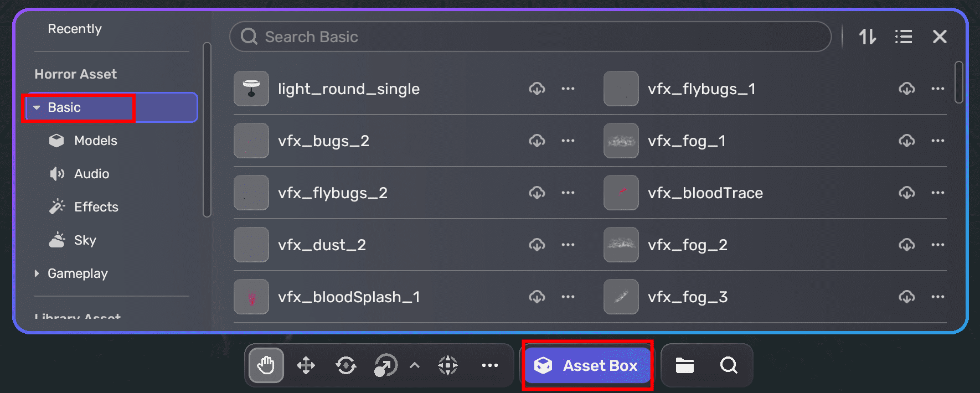980x393 pixels.
Task: Download the light_round_single asset
Action: pyautogui.click(x=537, y=89)
